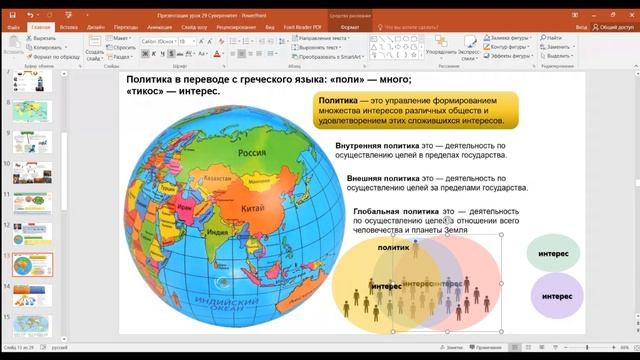Open Layout (Макет) dropdown
640x360 pixels.
(119, 38)
